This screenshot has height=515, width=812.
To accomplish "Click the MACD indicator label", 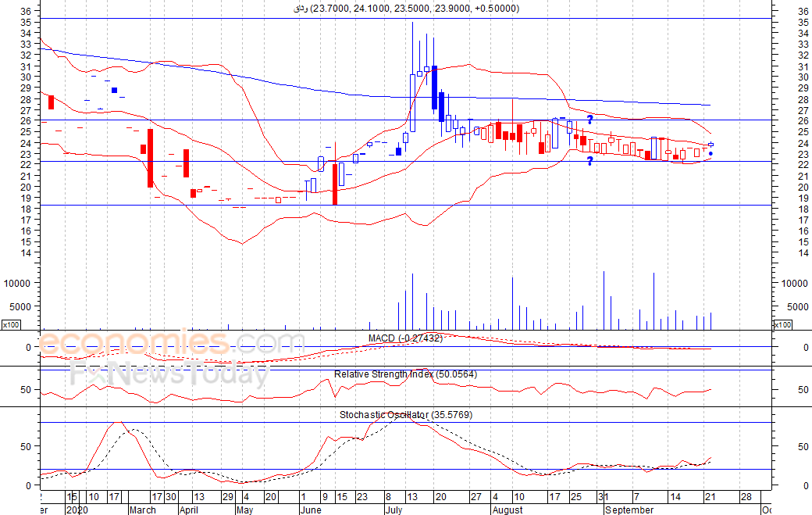I will pos(405,338).
